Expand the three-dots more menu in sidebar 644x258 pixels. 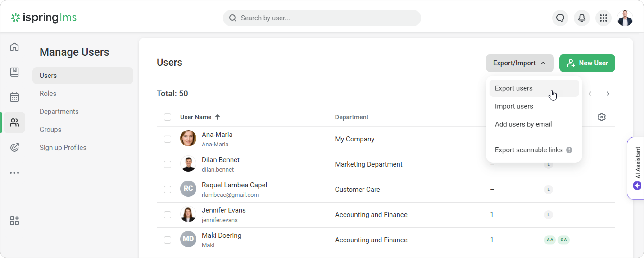[14, 173]
